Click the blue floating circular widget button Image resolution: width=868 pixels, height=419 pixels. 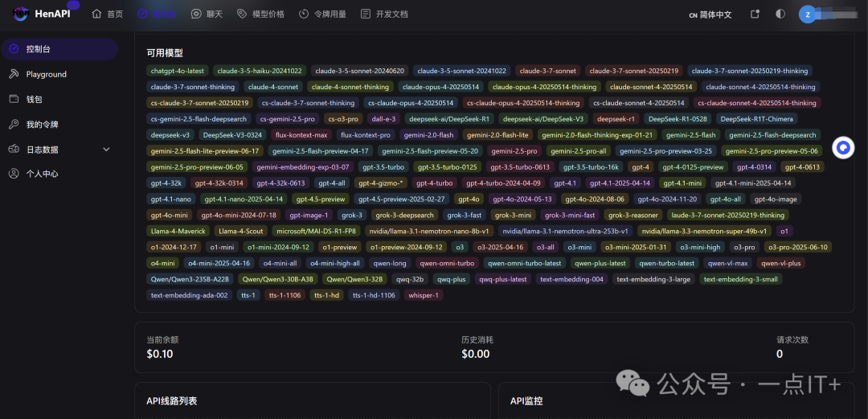844,148
